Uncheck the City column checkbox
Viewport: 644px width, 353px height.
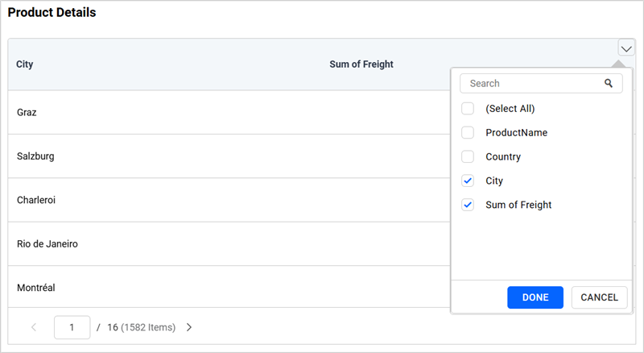[x=468, y=181]
